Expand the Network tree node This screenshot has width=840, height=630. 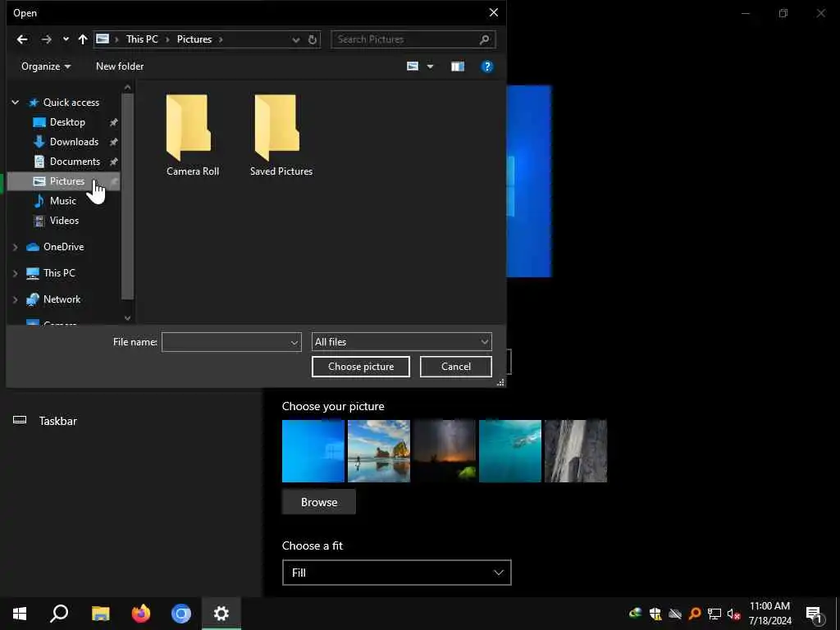(15, 299)
